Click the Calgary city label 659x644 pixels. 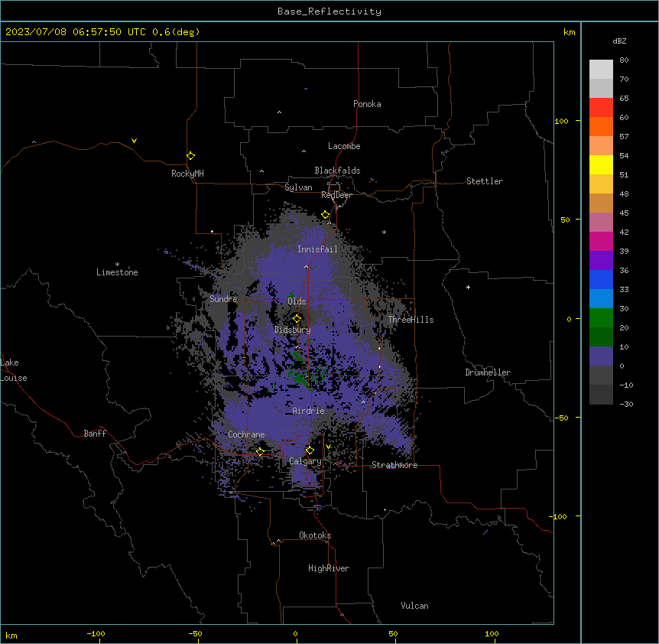[306, 461]
